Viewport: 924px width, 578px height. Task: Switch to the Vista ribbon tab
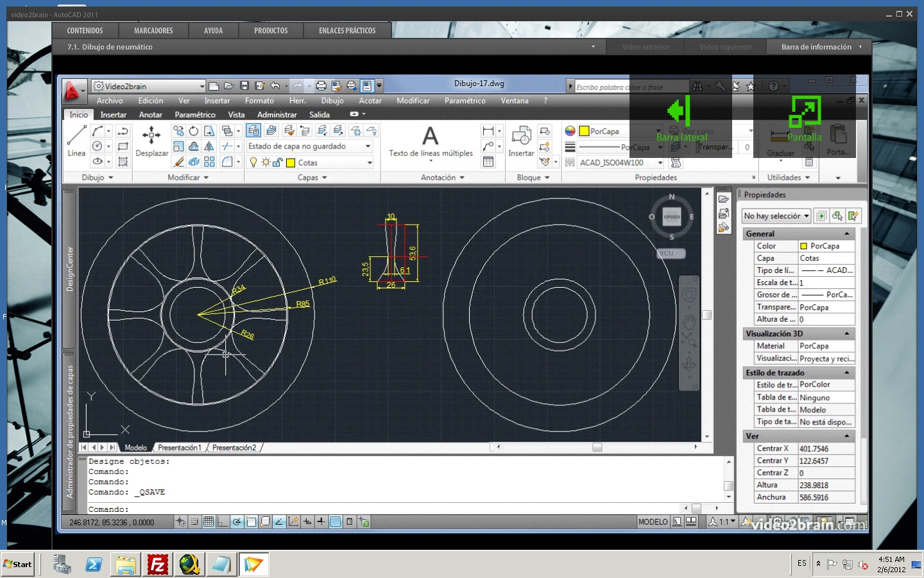[x=236, y=114]
